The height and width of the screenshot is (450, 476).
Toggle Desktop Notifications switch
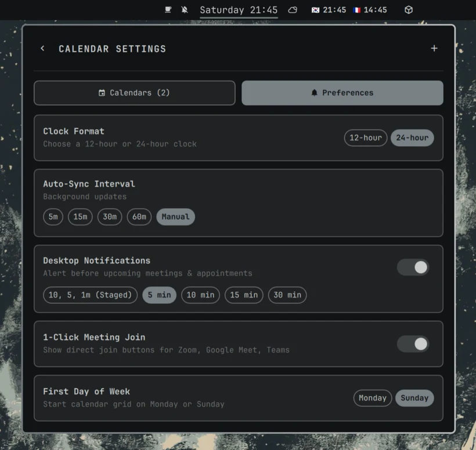(x=413, y=267)
